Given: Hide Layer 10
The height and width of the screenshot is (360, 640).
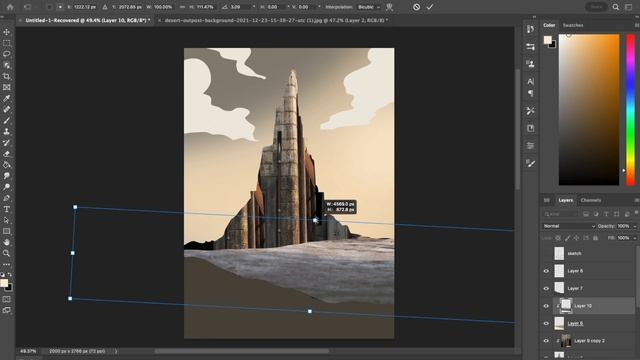Looking at the screenshot, I should pos(546,306).
